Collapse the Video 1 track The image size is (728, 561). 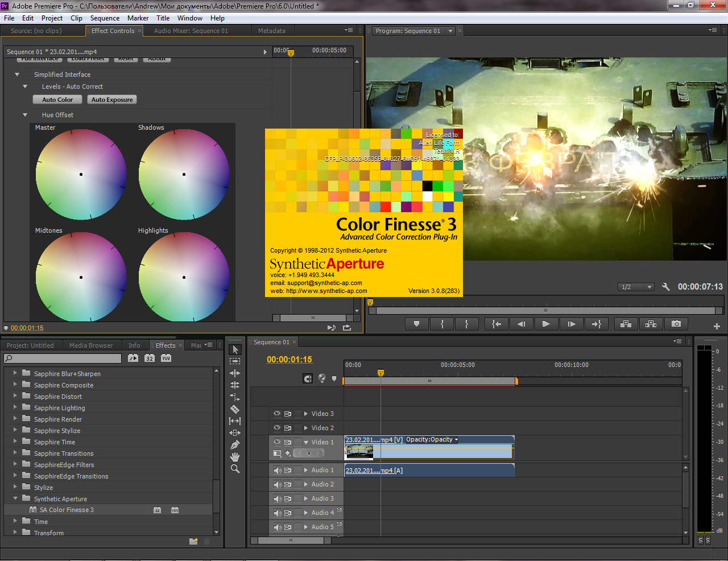(x=306, y=442)
